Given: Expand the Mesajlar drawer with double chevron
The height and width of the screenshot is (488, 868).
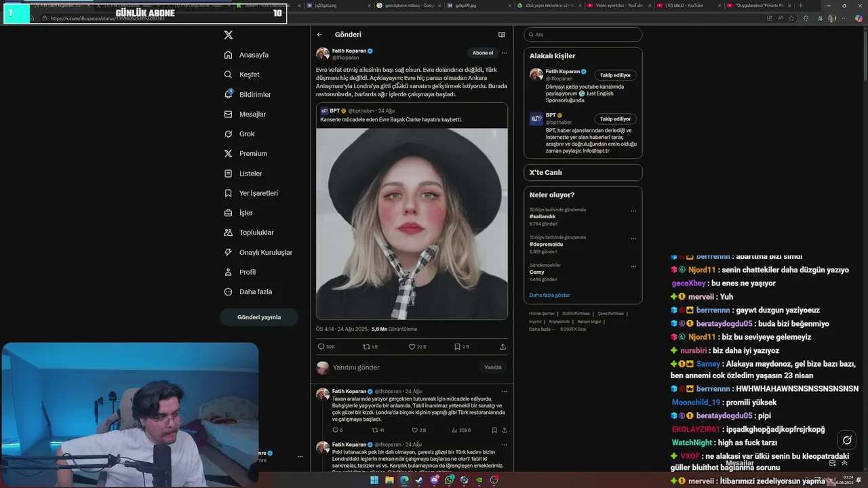Looking at the screenshot, I should point(845,463).
